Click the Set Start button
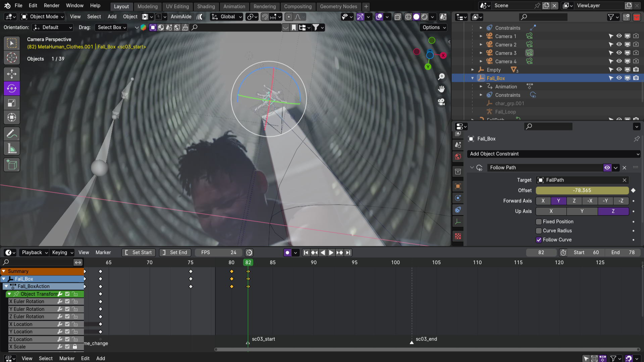644x362 pixels. point(138,253)
